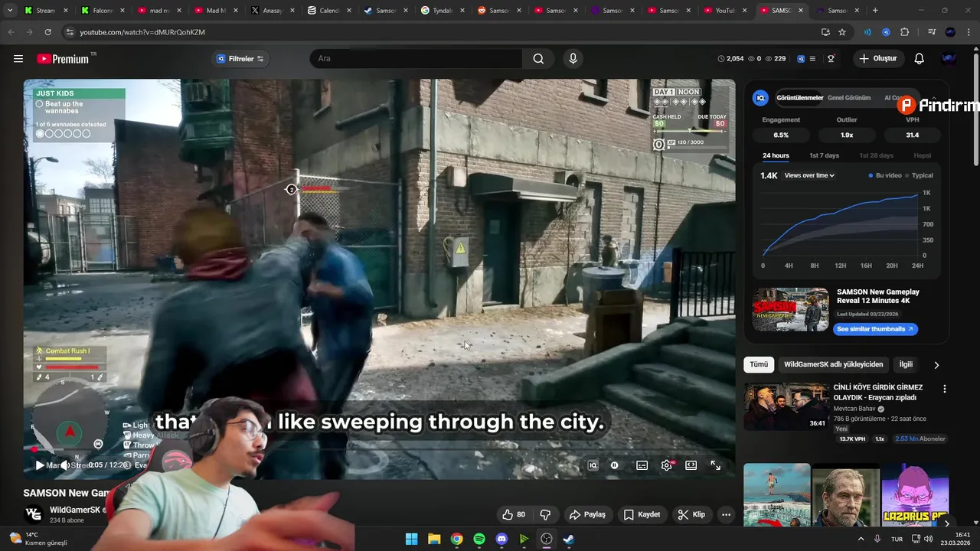This screenshot has width=980, height=551.
Task: Open the WildGamerSK channel name
Action: 75,510
